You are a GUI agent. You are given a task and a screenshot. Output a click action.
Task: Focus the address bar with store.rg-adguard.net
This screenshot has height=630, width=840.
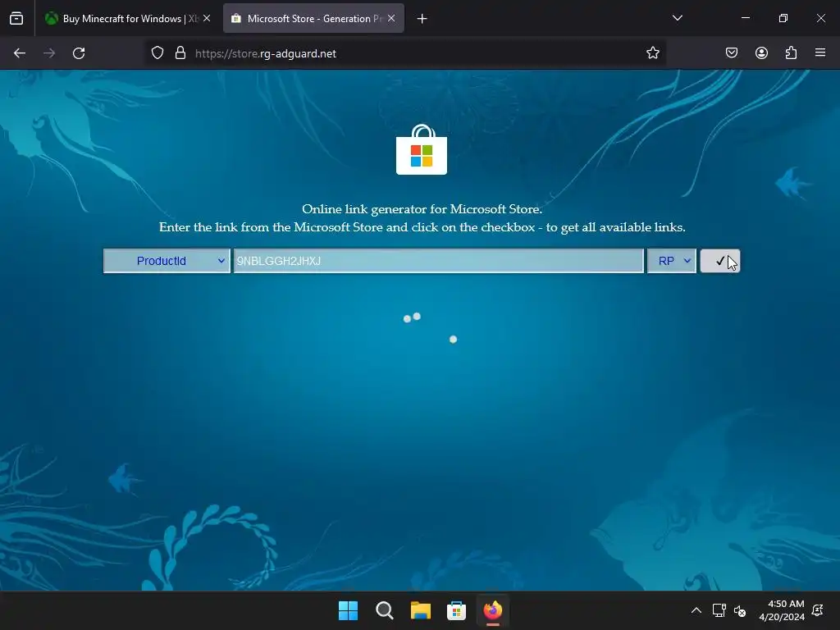click(x=405, y=53)
